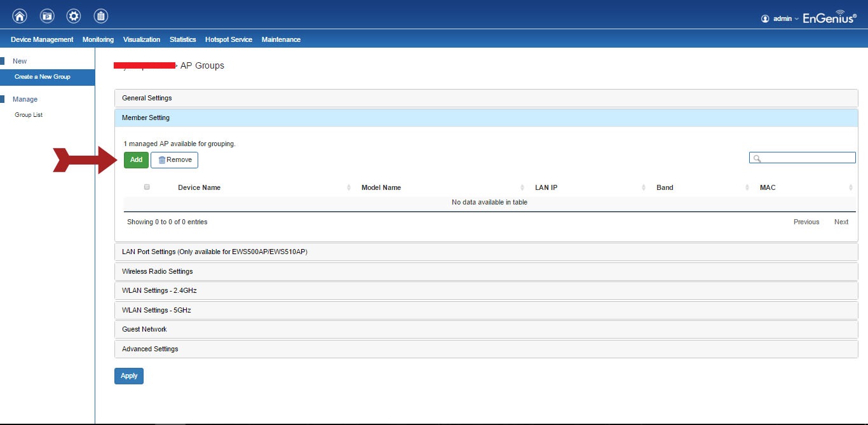Click the green Add button
Viewport: 868px width, 425px height.
pyautogui.click(x=136, y=159)
